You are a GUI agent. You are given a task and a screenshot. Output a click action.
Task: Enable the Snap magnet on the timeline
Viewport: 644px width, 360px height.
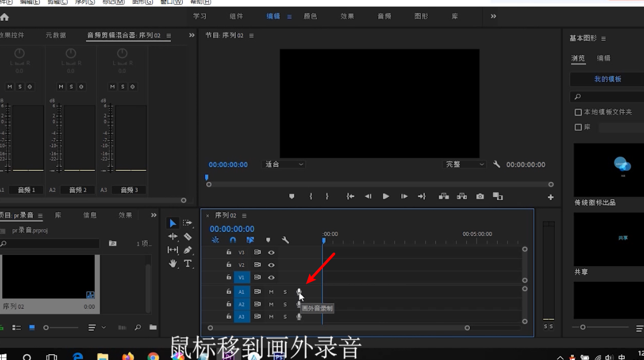[x=233, y=240]
